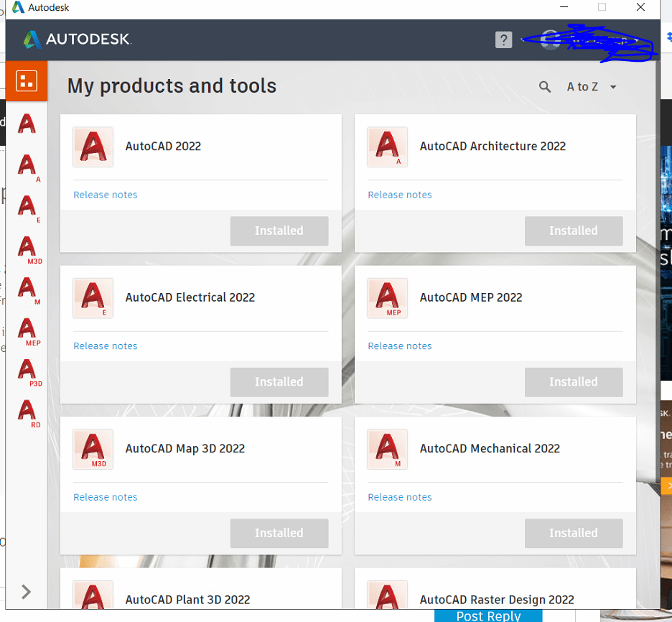Select the AutoCAD Raster Design sidebar icon
The height and width of the screenshot is (622, 672).
point(28,413)
